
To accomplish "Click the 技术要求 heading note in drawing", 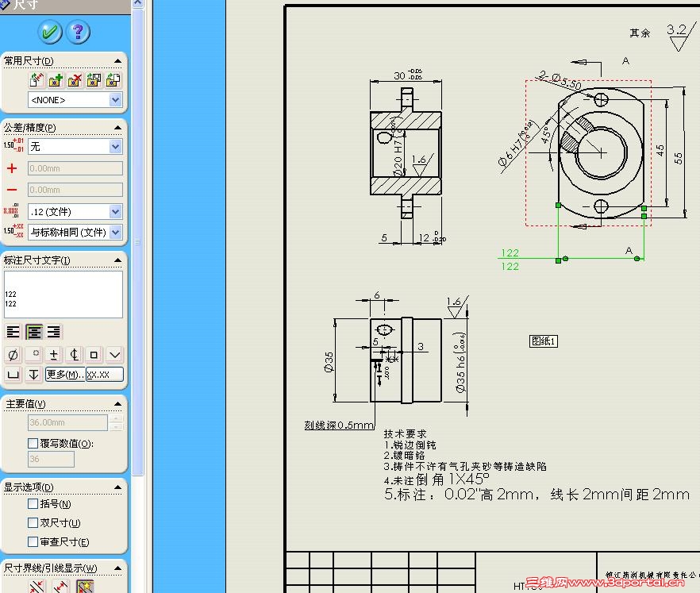I will point(405,433).
